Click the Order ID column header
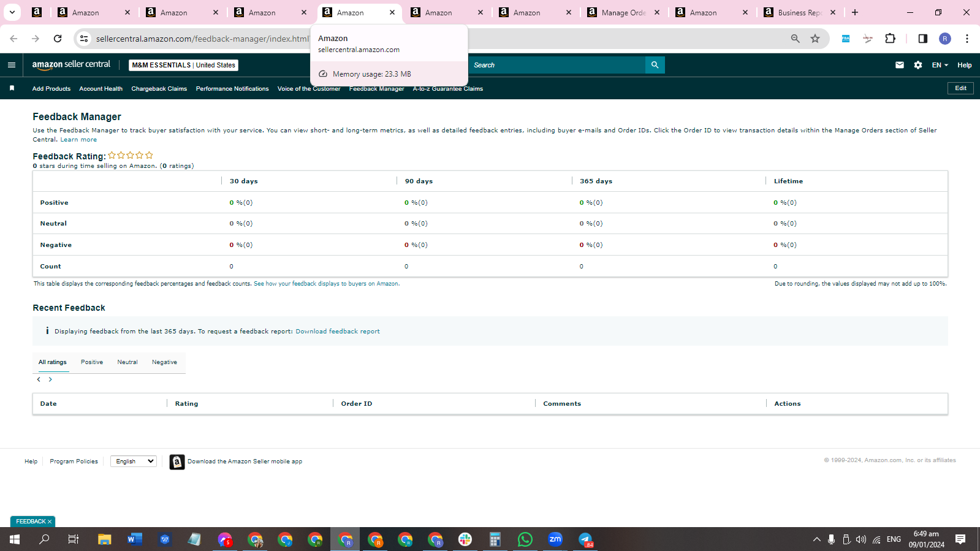 (357, 404)
